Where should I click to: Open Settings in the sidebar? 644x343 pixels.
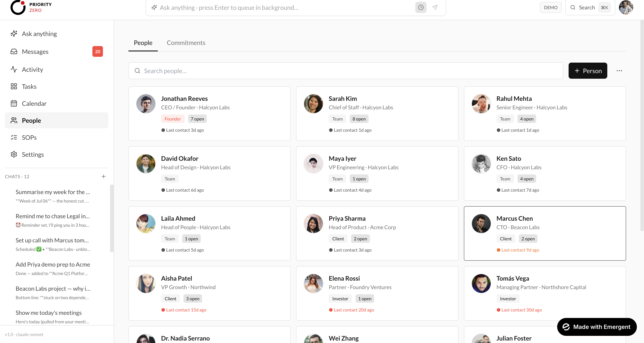point(56,154)
